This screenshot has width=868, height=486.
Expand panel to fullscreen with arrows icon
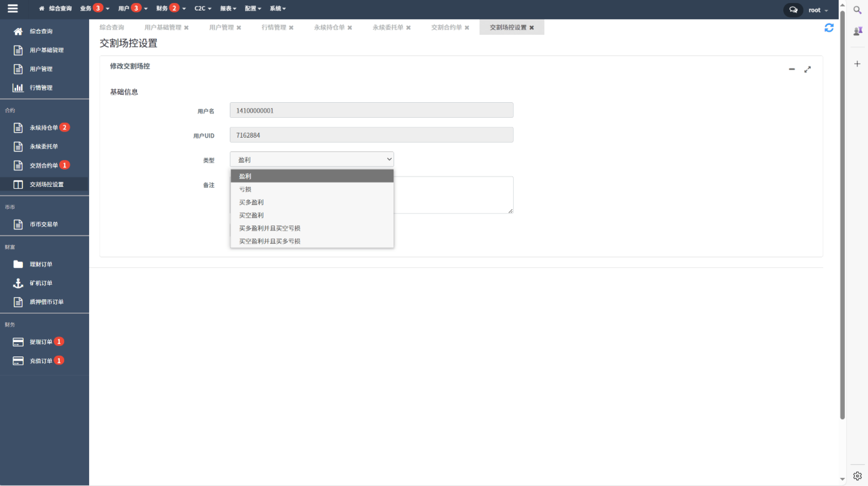tap(808, 69)
